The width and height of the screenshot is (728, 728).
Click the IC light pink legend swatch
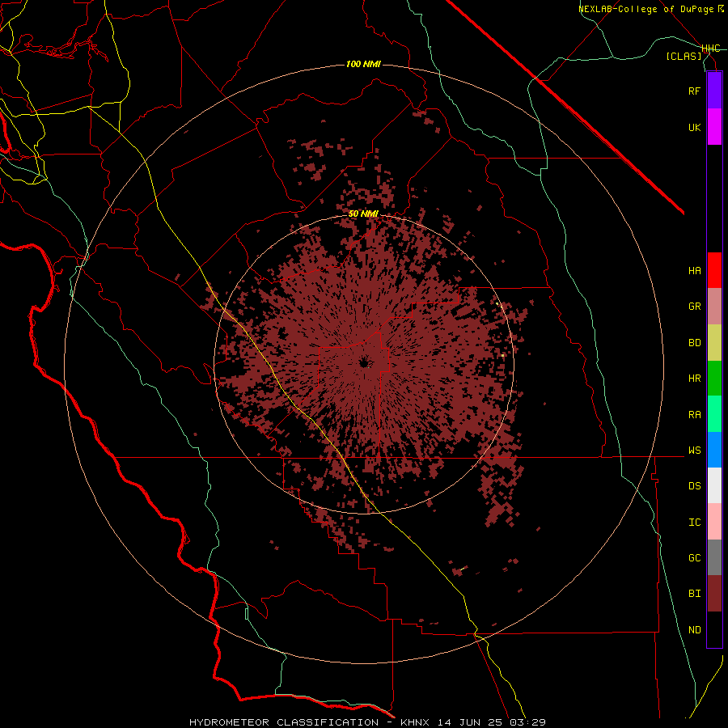point(714,522)
